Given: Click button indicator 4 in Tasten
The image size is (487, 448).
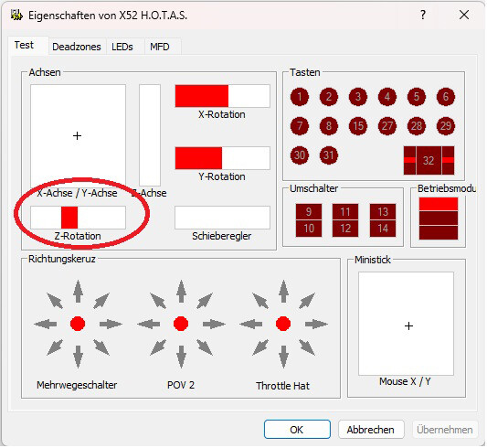Looking at the screenshot, I should tap(387, 97).
